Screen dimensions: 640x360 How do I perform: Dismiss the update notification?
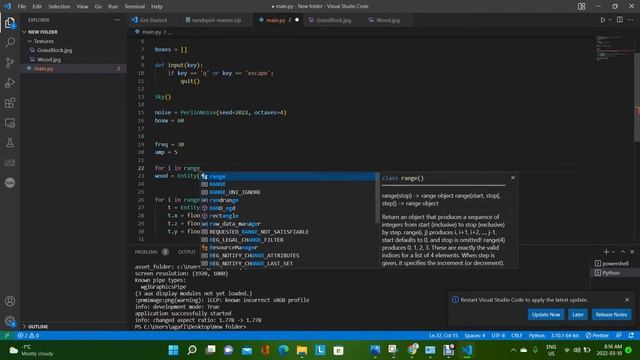click(x=627, y=300)
